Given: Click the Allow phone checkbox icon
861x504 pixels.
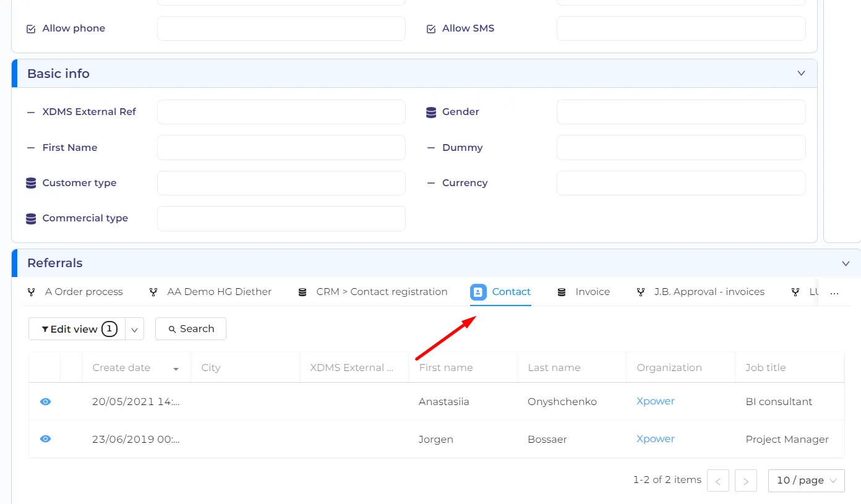Looking at the screenshot, I should (31, 29).
